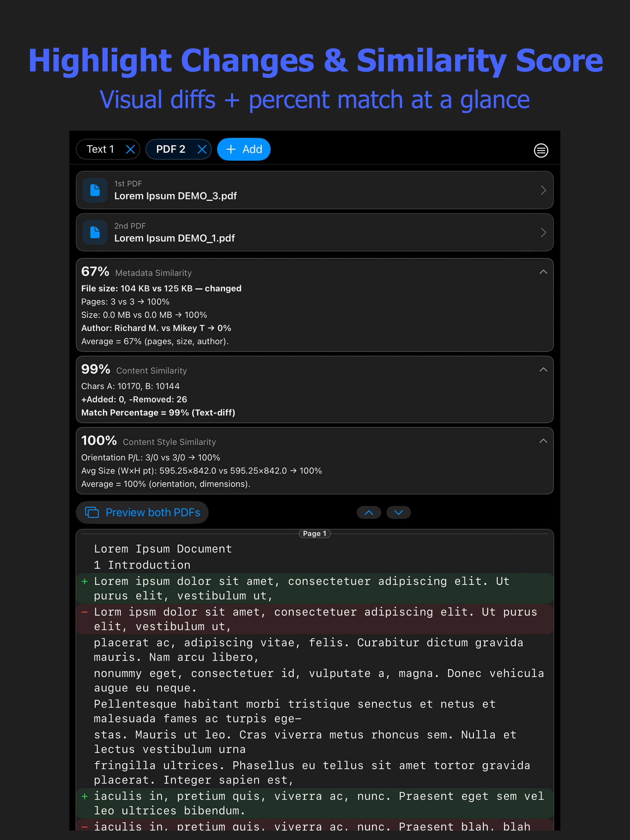The width and height of the screenshot is (630, 840).
Task: Switch to the Text 1 tab
Action: coord(100,149)
